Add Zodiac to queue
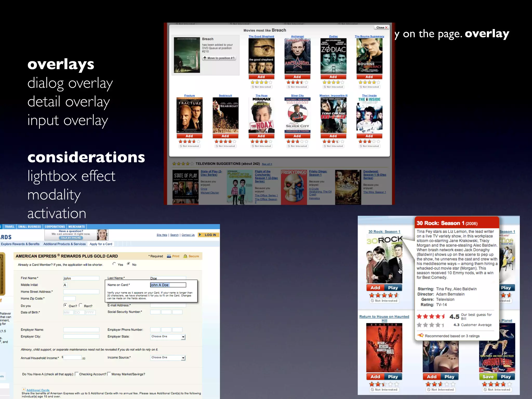The height and width of the screenshot is (399, 532). tap(333, 77)
